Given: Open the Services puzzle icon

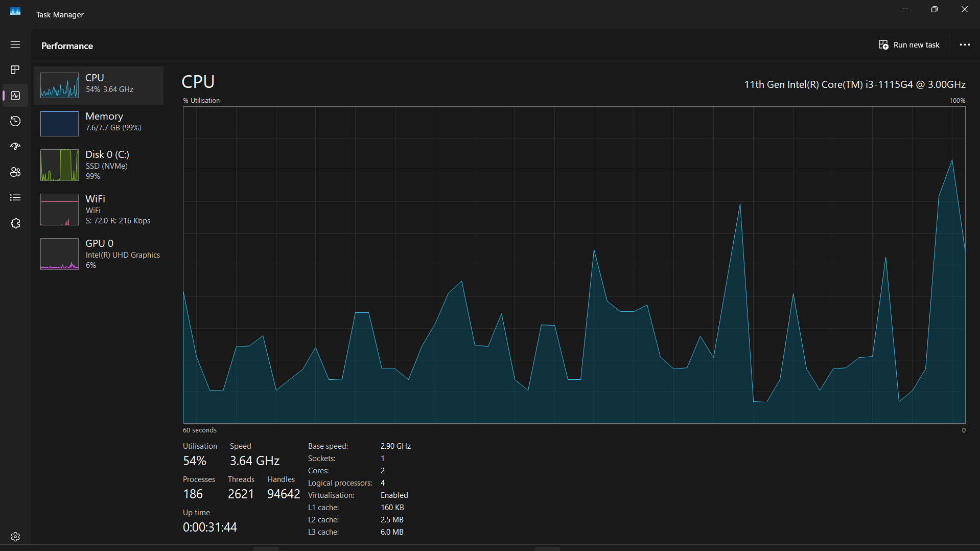Looking at the screenshot, I should (15, 223).
